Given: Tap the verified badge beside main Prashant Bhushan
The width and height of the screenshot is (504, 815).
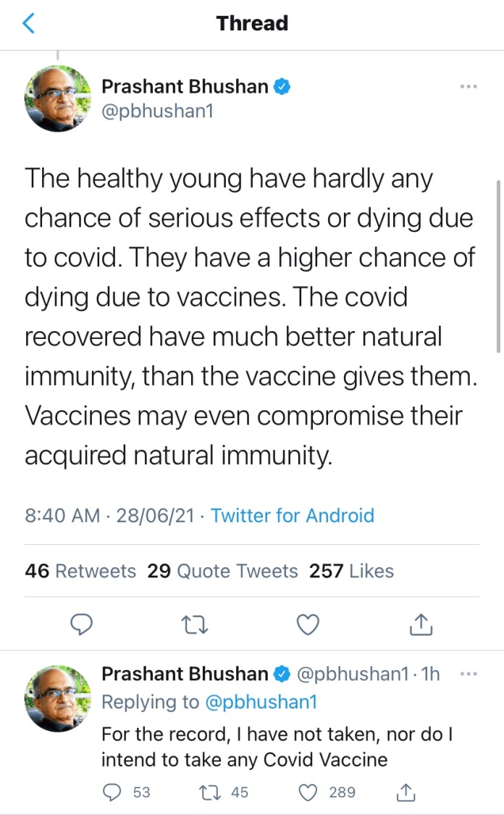Looking at the screenshot, I should tap(282, 88).
